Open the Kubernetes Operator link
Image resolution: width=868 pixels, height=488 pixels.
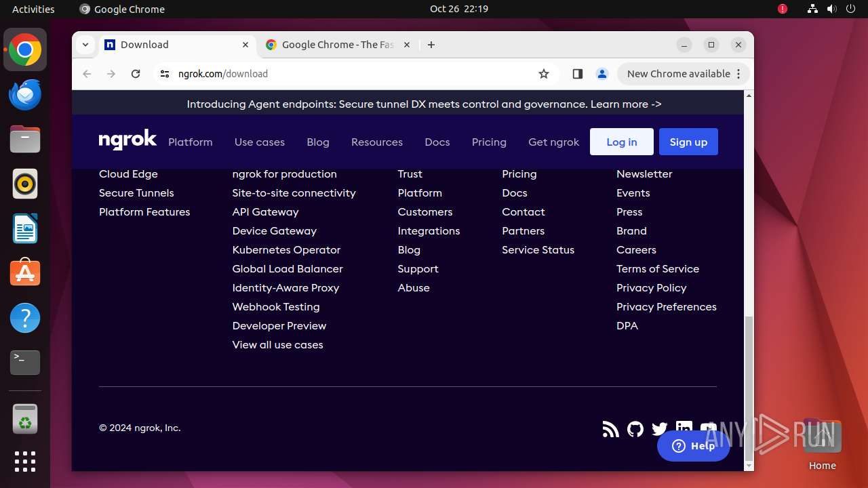[286, 249]
